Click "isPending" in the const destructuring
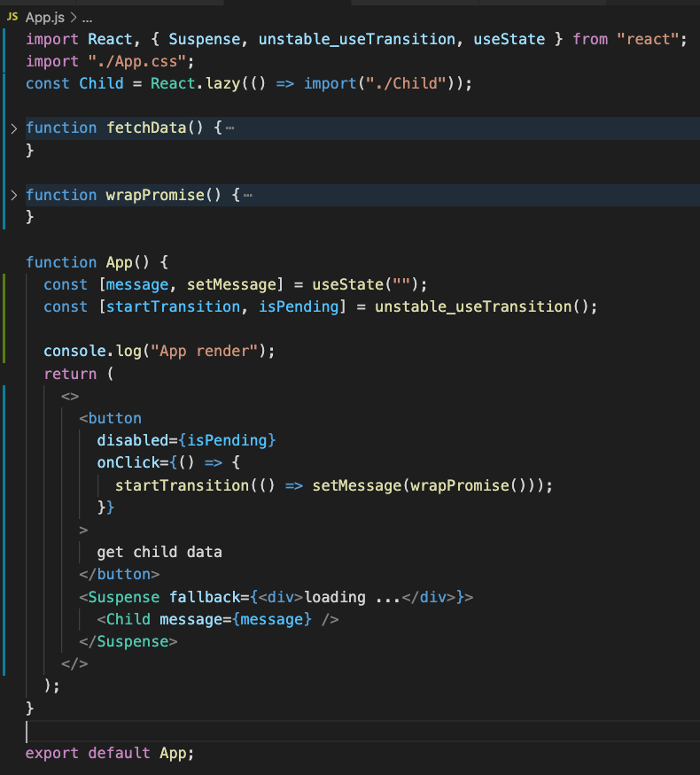The height and width of the screenshot is (775, 700). pyautogui.click(x=299, y=307)
